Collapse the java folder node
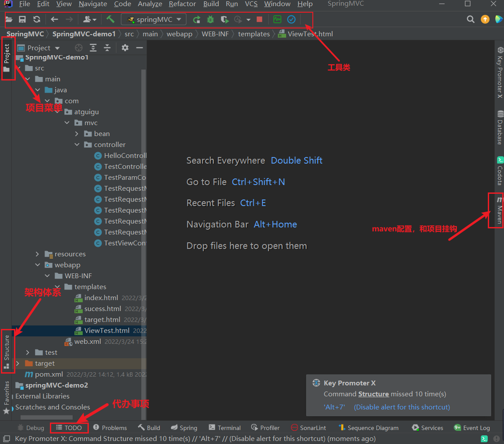This screenshot has width=504, height=444. (x=38, y=90)
